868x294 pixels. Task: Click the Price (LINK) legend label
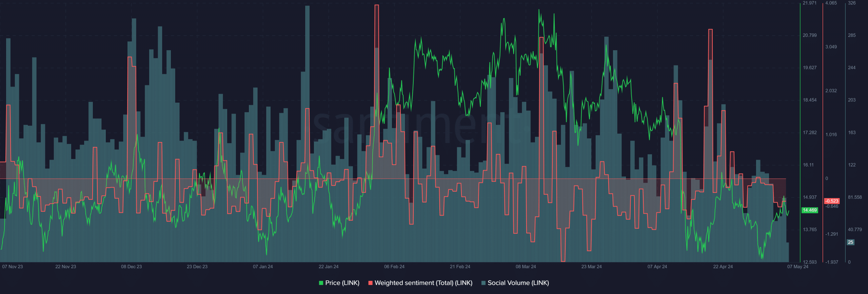[342, 283]
